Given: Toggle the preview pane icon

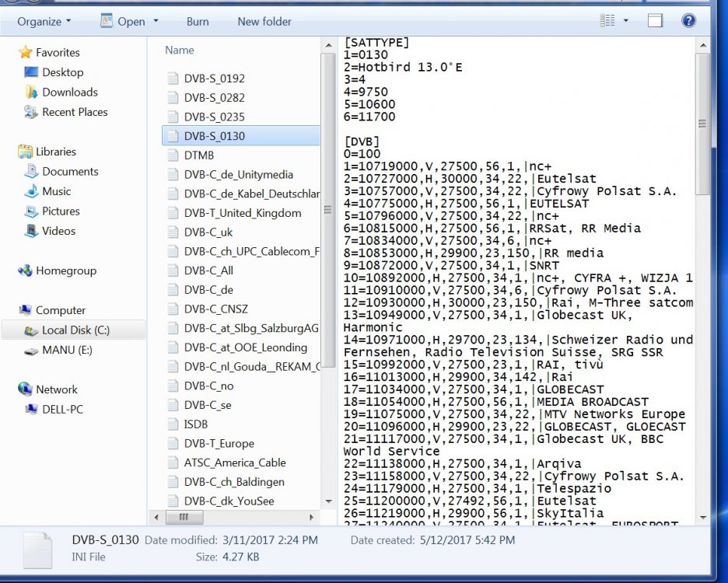Looking at the screenshot, I should click(656, 21).
